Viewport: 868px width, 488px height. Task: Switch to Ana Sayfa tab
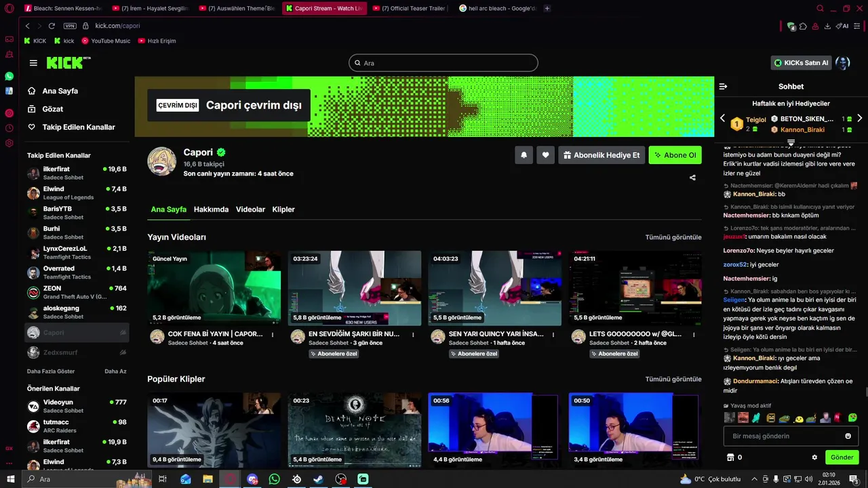click(168, 209)
